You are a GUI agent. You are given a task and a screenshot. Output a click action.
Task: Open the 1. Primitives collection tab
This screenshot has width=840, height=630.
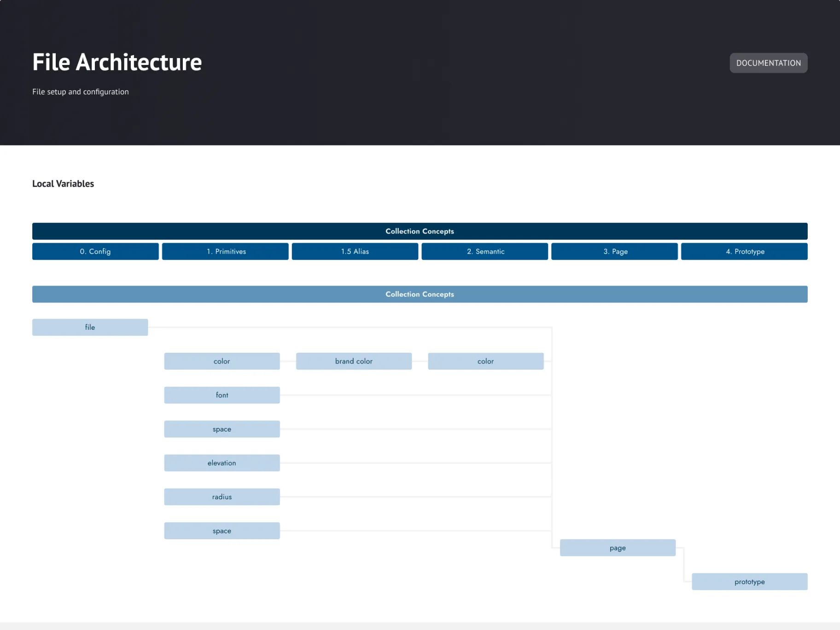tap(225, 251)
